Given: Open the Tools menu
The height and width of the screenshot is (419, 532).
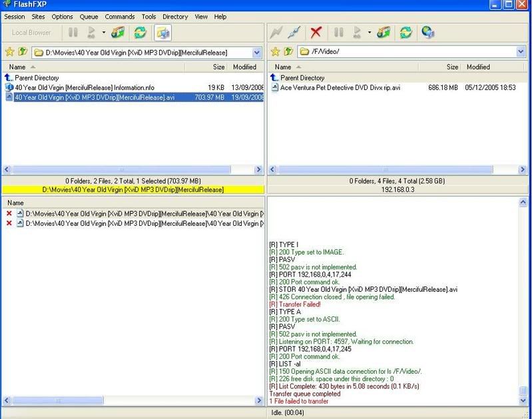Looking at the screenshot, I should [148, 17].
